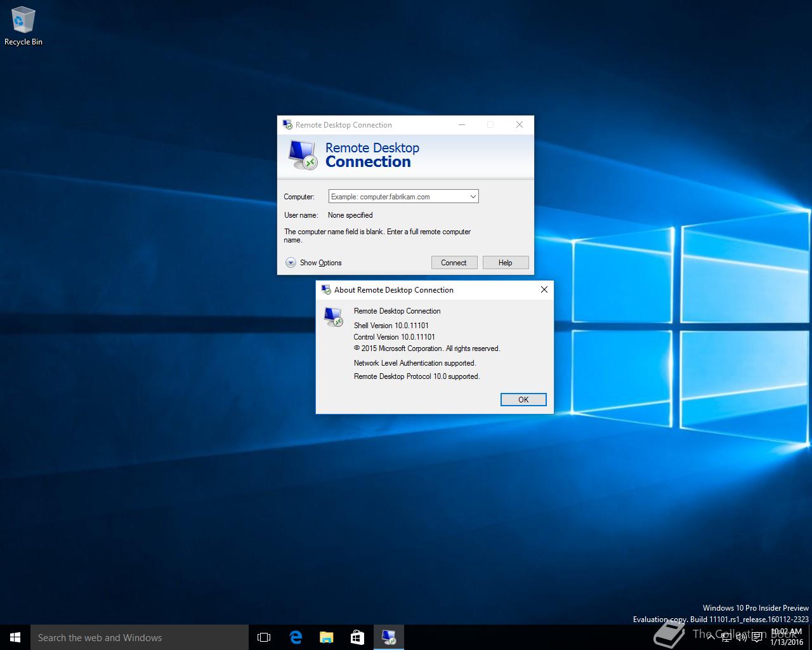Launch Microsoft Edge from the taskbar
The image size is (812, 650).
(x=295, y=637)
